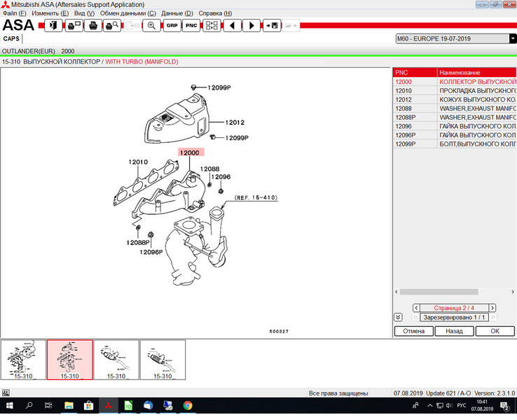The image size is (517, 420).
Task: Open the selected second 15-310 thumbnail
Action: pos(70,360)
